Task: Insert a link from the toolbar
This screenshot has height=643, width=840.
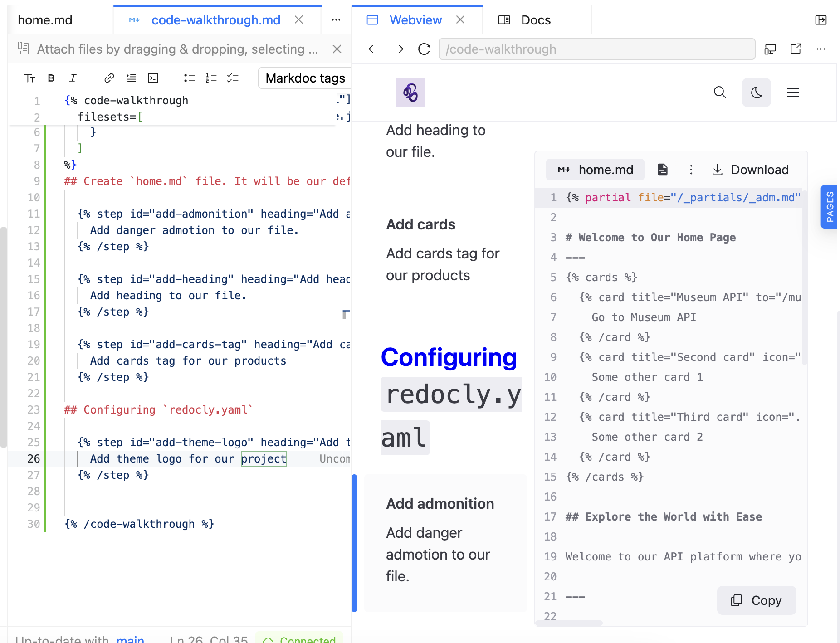Action: 109,78
